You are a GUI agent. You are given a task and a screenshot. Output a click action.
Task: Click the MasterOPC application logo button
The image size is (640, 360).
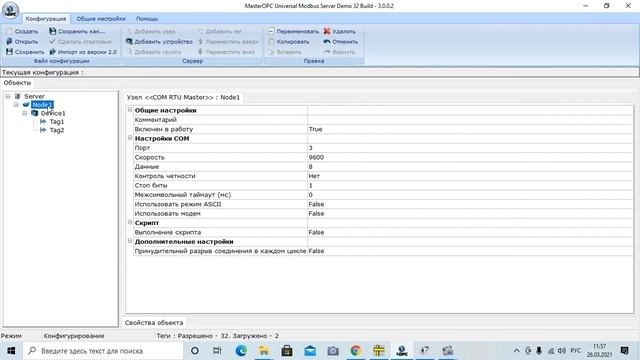(x=10, y=11)
